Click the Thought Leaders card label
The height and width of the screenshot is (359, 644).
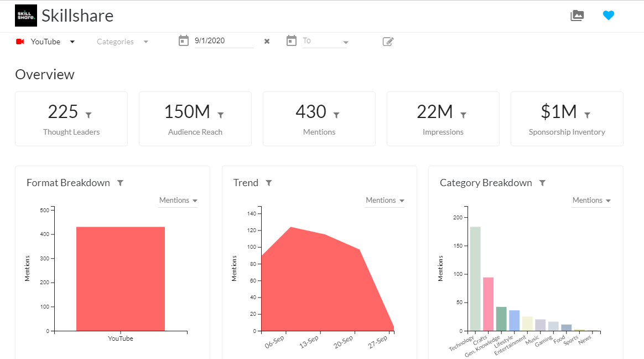(71, 132)
